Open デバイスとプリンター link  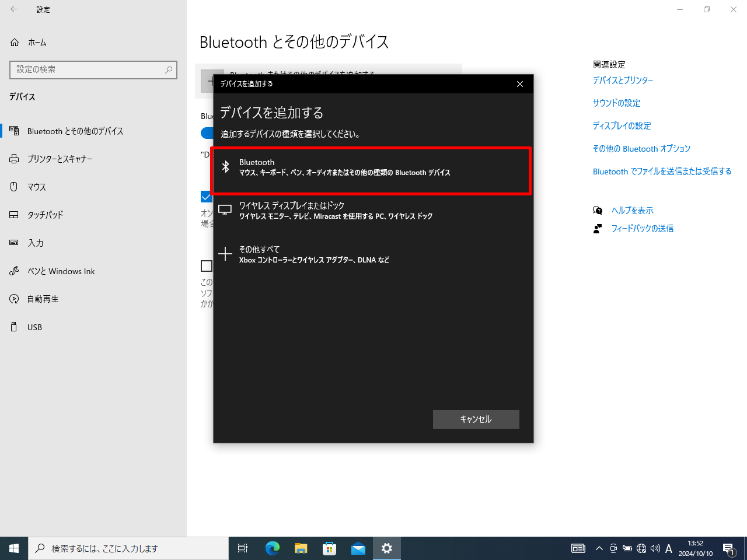pyautogui.click(x=623, y=80)
